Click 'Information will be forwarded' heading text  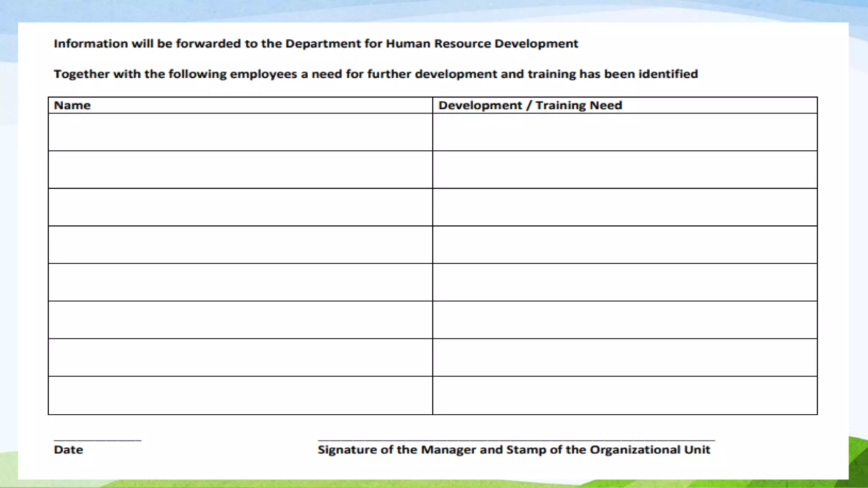pyautogui.click(x=316, y=44)
